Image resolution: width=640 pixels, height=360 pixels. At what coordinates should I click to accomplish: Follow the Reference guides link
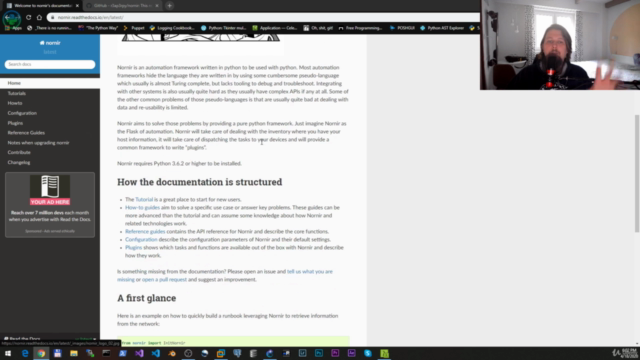coord(145,231)
